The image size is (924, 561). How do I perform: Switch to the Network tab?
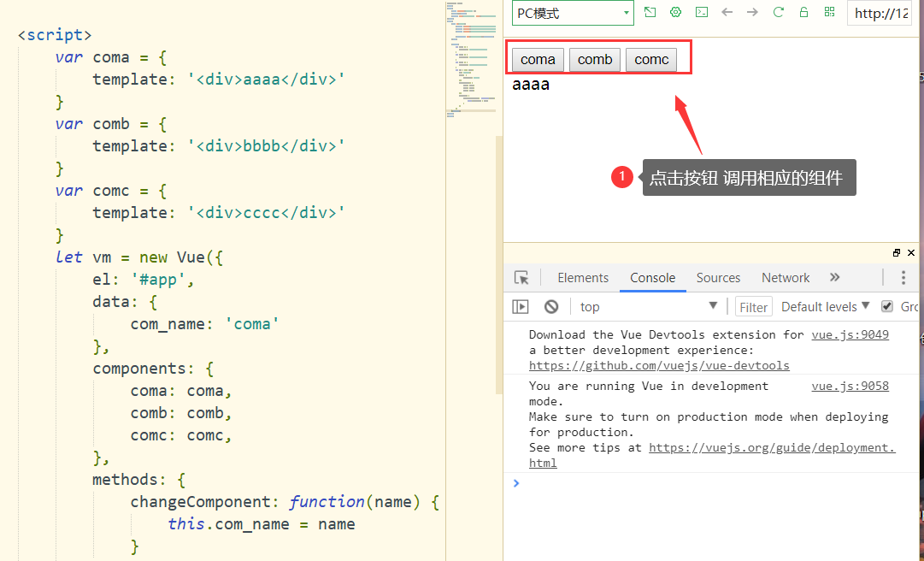[x=786, y=278]
